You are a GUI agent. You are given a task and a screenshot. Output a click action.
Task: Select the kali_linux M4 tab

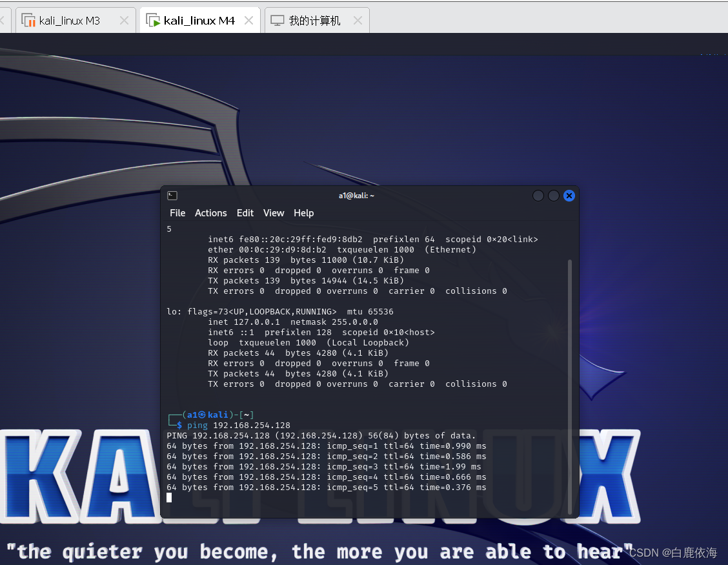tap(199, 21)
